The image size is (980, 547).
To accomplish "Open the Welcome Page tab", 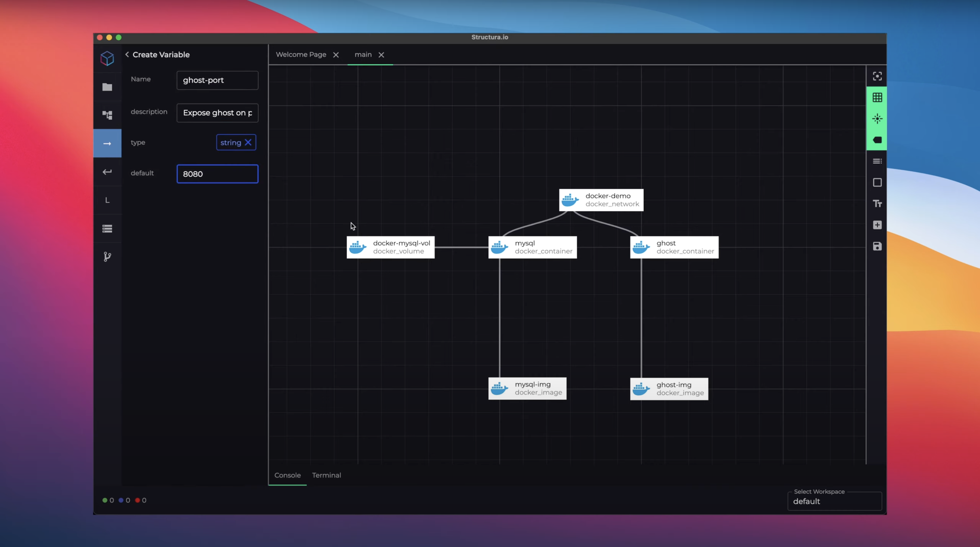I will click(x=300, y=54).
